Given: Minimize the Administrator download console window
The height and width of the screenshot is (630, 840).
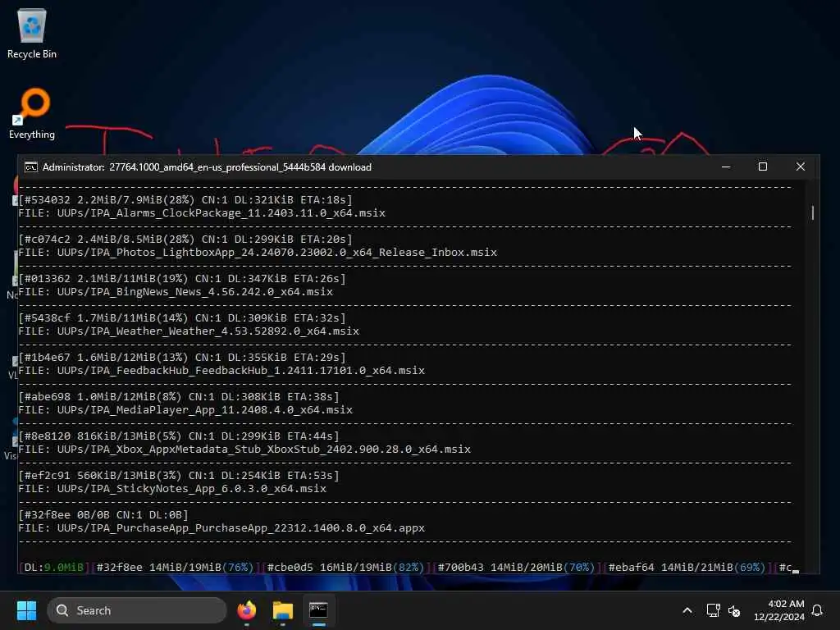Looking at the screenshot, I should [726, 167].
